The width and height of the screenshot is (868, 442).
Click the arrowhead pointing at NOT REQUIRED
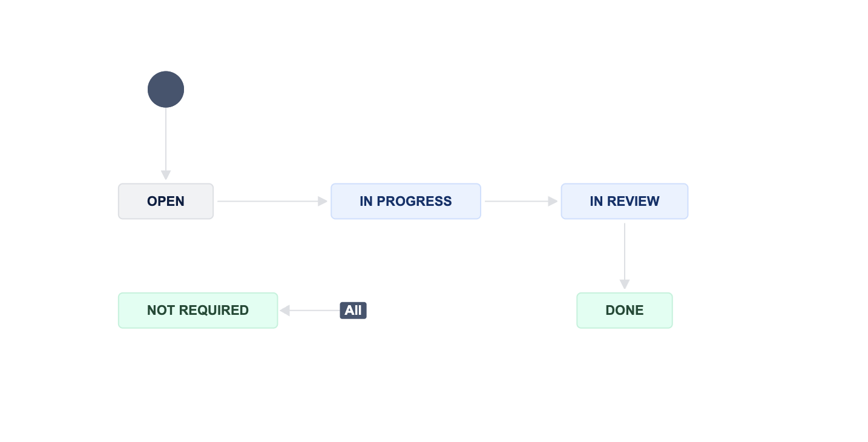284,311
